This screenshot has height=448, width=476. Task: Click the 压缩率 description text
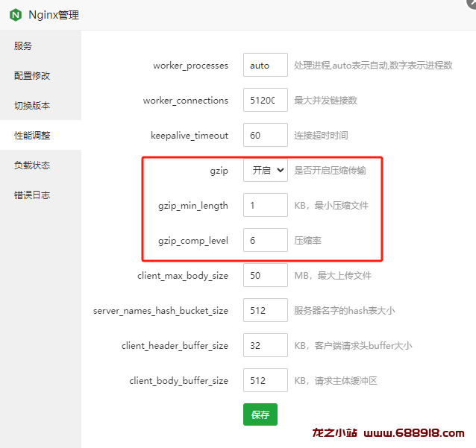pos(307,241)
